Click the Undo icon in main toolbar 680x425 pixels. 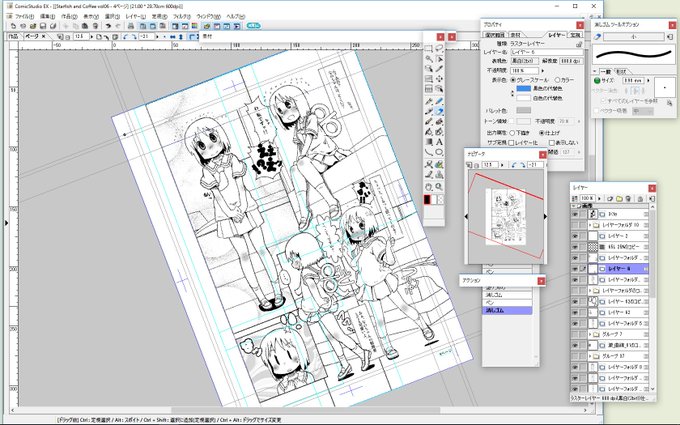pos(108,26)
